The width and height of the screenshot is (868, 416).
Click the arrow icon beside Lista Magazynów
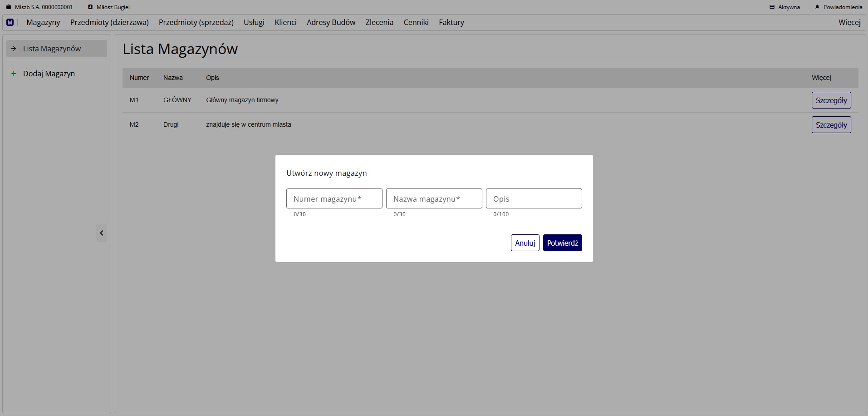point(14,49)
